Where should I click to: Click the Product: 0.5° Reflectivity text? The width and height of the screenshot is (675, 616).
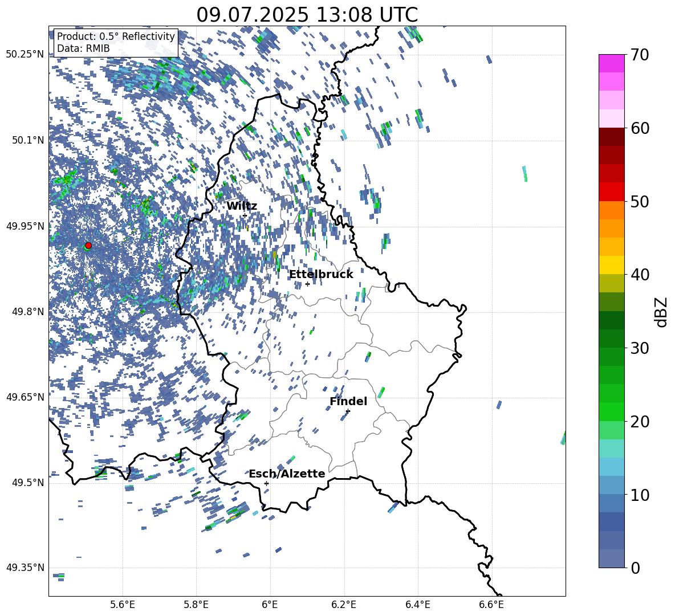116,36
